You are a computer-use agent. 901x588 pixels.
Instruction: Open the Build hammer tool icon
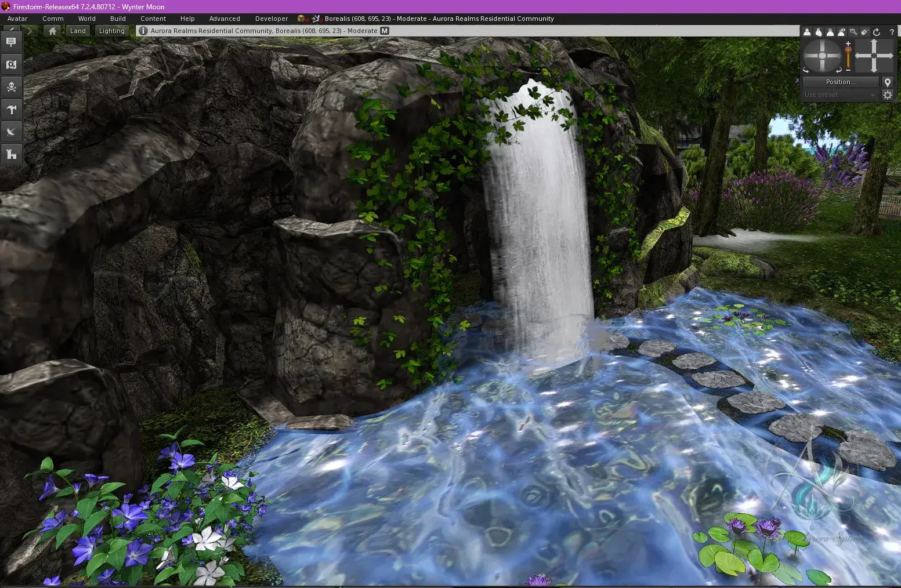[11, 109]
